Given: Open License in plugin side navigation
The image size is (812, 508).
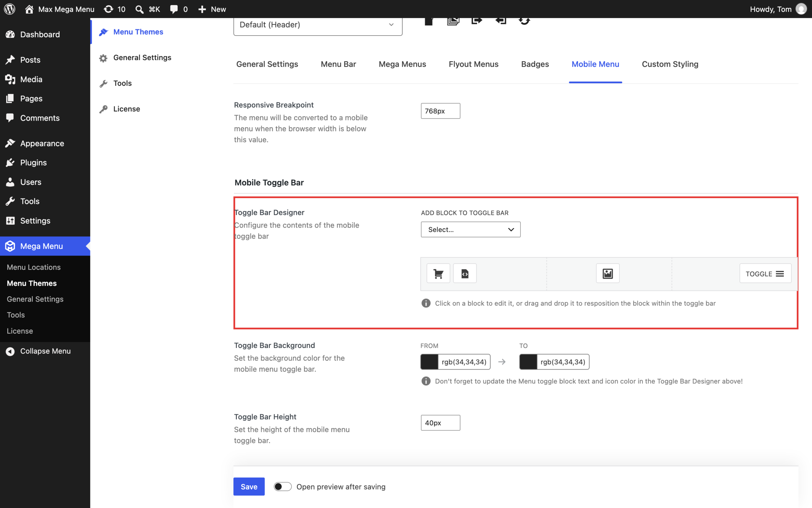Looking at the screenshot, I should point(127,109).
